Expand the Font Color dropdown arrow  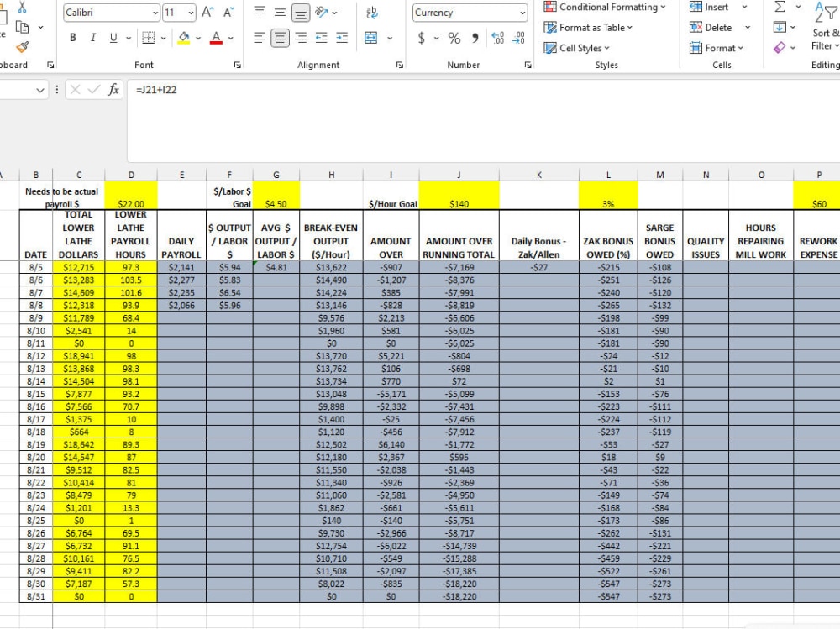tap(231, 38)
